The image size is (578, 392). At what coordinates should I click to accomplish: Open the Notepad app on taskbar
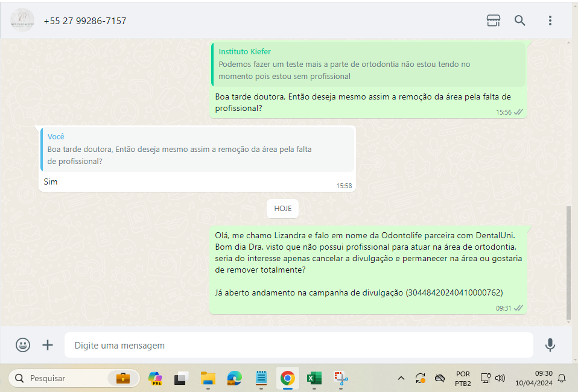point(261,378)
